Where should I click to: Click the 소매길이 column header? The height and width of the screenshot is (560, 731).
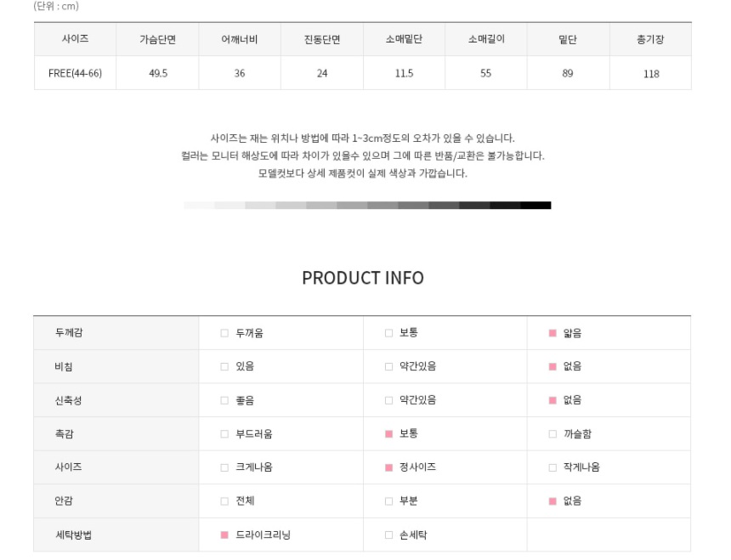click(x=486, y=39)
